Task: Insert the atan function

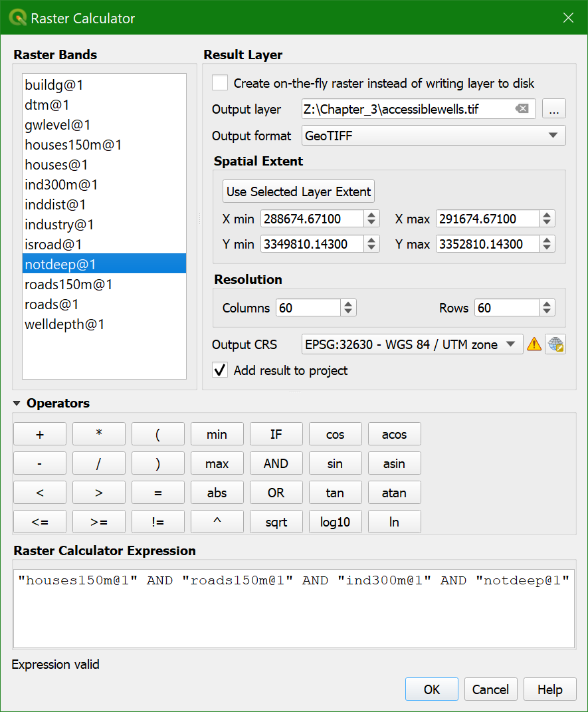Action: pos(394,493)
